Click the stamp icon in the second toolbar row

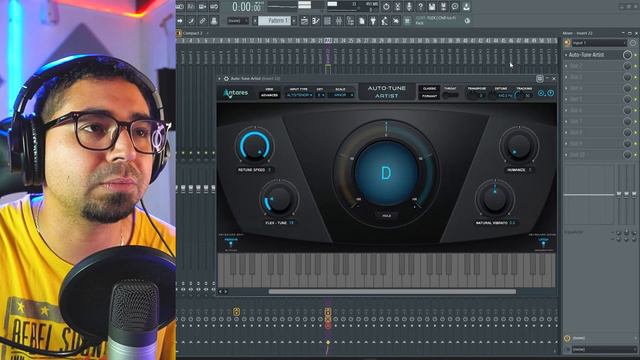[214, 21]
